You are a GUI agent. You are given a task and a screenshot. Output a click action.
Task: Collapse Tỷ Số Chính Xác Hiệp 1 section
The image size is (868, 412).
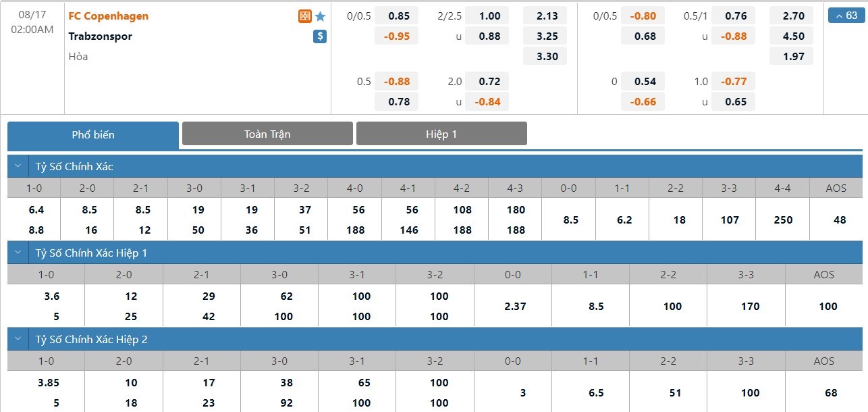[18, 253]
